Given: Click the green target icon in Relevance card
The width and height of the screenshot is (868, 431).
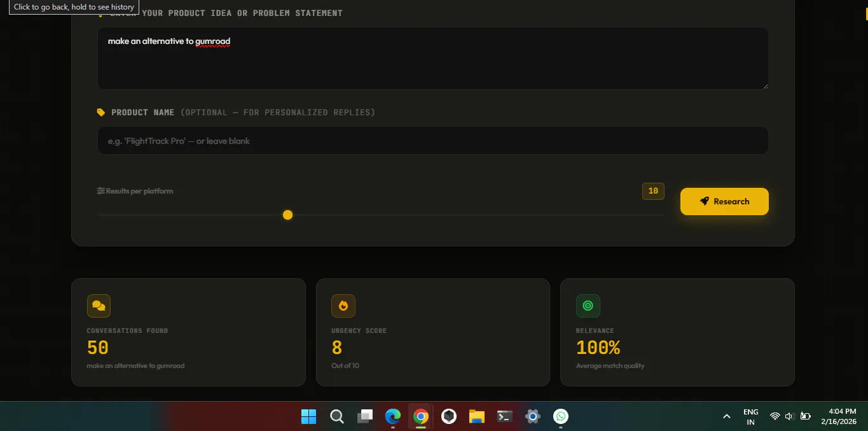Looking at the screenshot, I should pos(588,306).
